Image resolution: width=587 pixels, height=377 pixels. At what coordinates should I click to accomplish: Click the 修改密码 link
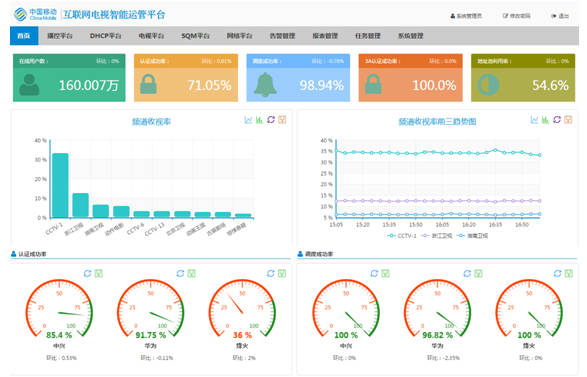(x=516, y=16)
